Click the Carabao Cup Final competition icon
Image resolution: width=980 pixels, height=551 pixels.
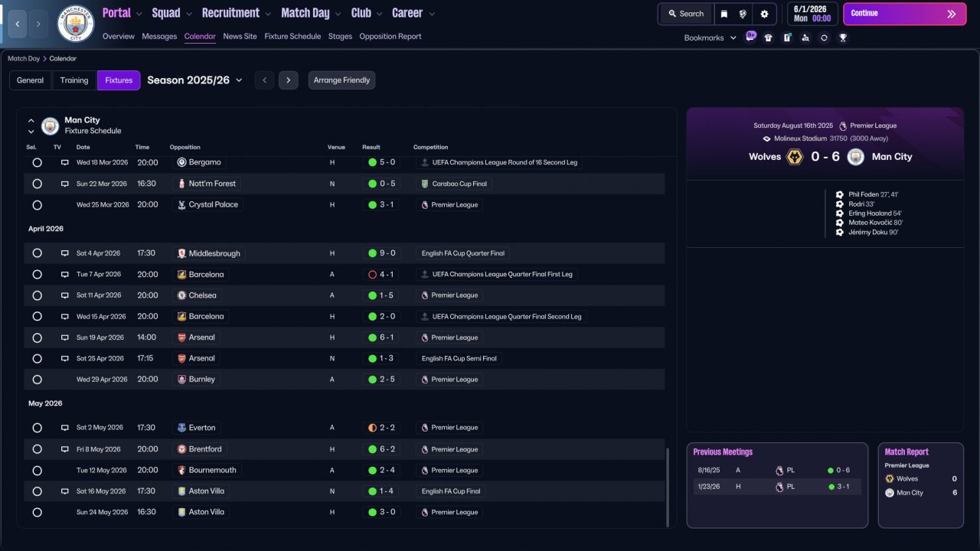click(425, 184)
